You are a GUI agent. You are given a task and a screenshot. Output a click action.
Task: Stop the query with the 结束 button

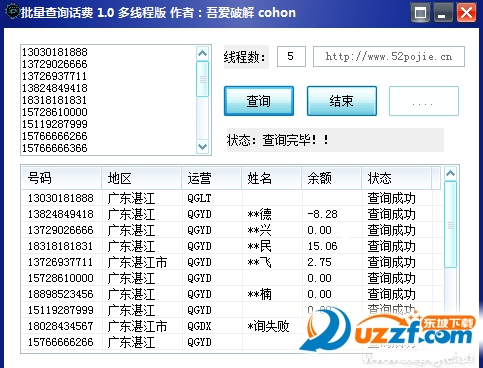click(342, 101)
